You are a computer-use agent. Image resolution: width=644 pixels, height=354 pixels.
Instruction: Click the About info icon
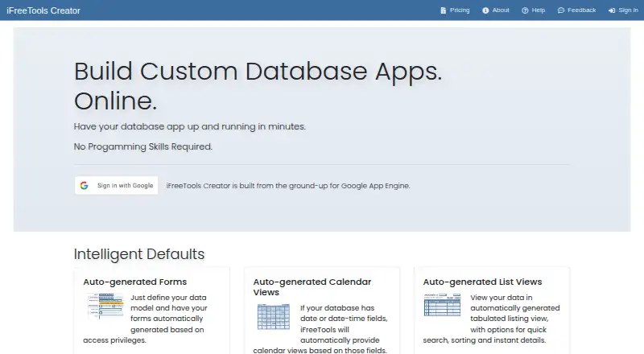[x=485, y=10]
